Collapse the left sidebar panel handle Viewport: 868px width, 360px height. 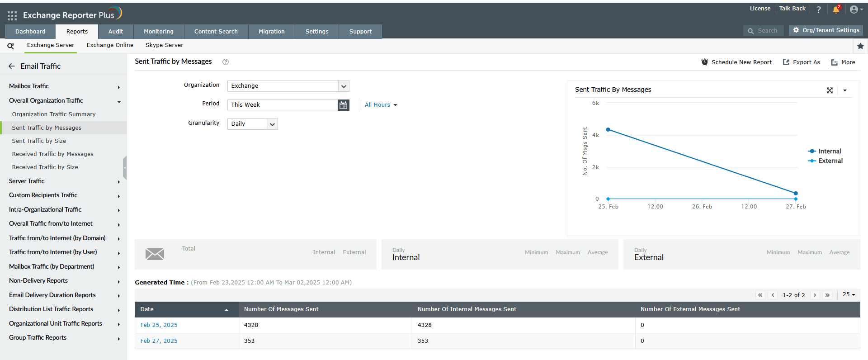125,168
